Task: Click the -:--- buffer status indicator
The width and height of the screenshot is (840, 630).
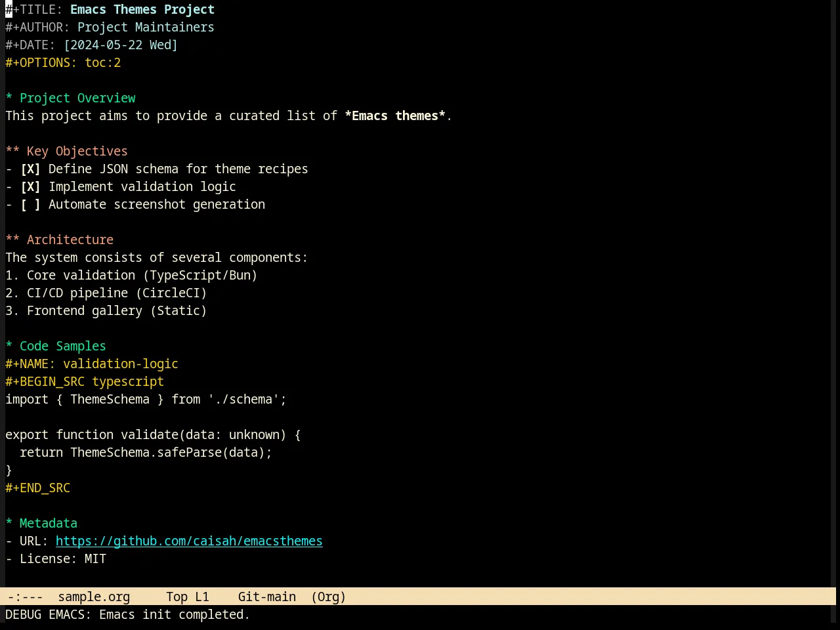Action: (26, 597)
